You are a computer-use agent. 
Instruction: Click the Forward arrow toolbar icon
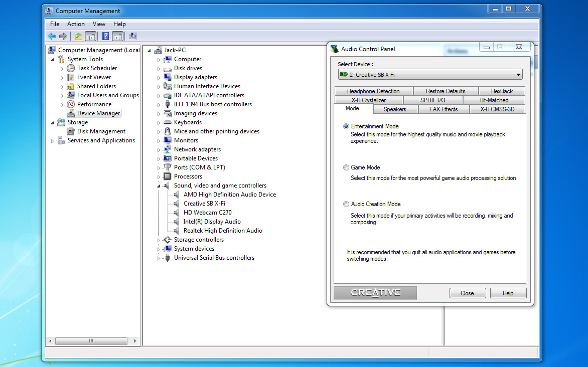(x=63, y=37)
